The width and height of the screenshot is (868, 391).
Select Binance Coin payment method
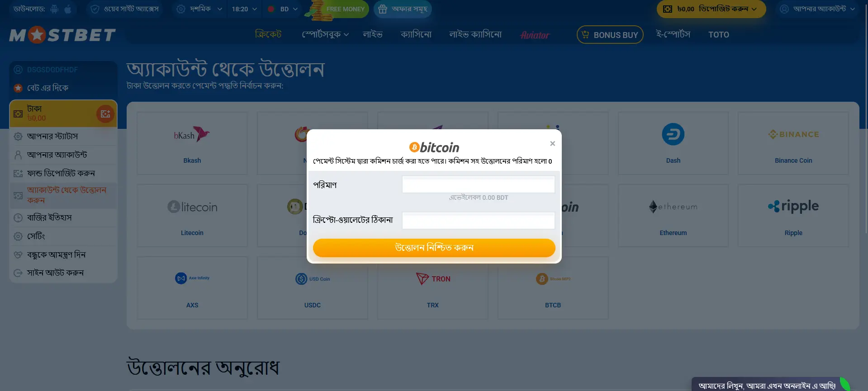tap(793, 143)
